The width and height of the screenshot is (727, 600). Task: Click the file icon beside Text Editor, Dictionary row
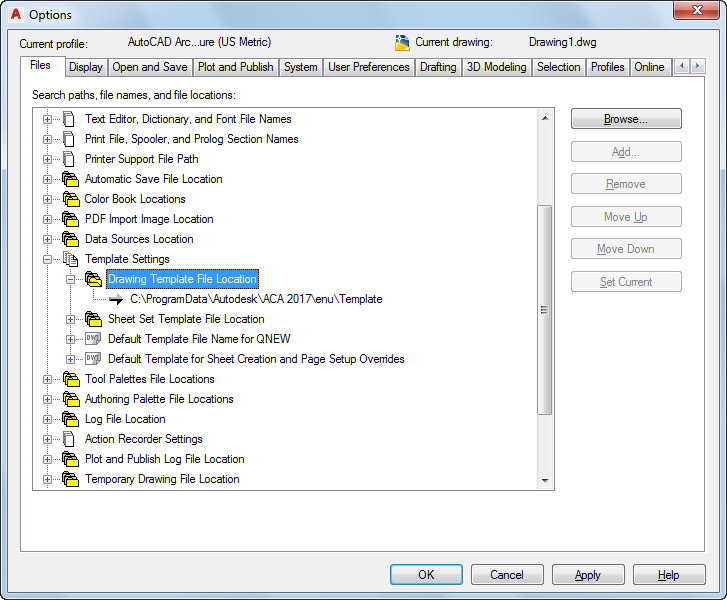69,119
